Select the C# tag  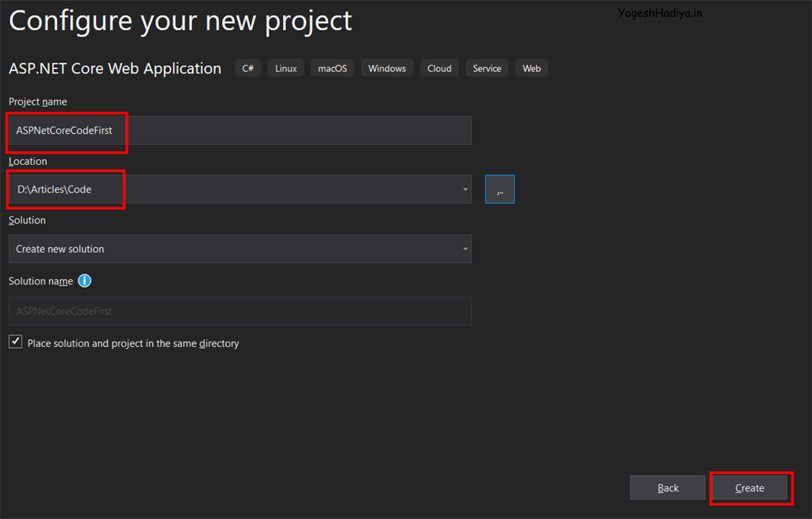(x=247, y=68)
